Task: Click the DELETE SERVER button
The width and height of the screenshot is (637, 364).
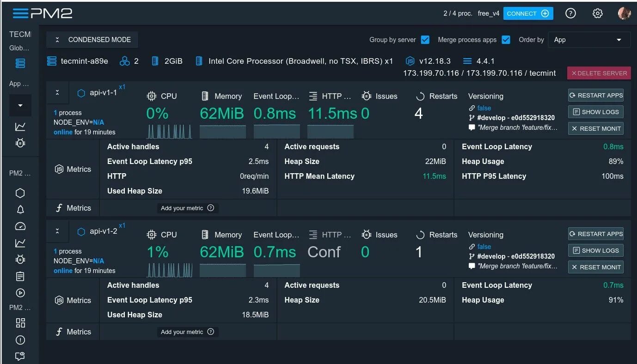Action: coord(599,73)
